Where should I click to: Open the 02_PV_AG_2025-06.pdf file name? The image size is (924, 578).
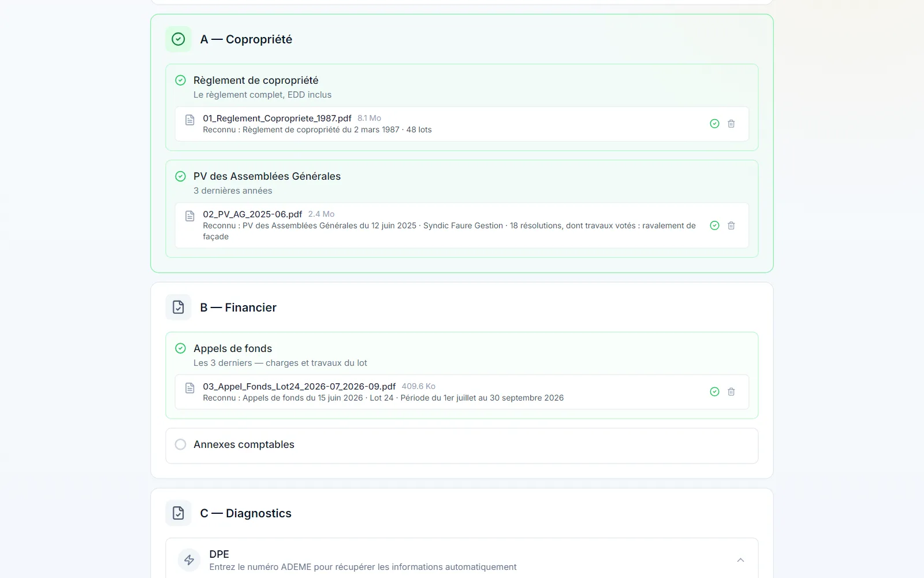(x=252, y=214)
